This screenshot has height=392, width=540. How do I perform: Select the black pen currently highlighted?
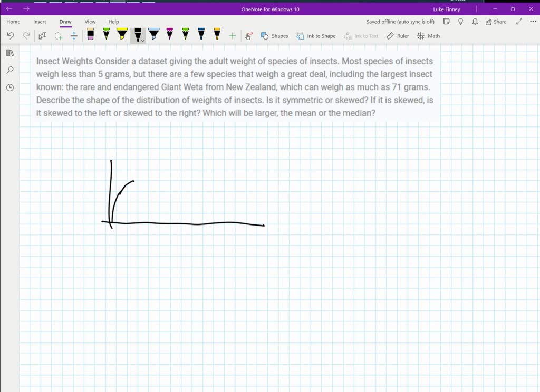[137, 34]
